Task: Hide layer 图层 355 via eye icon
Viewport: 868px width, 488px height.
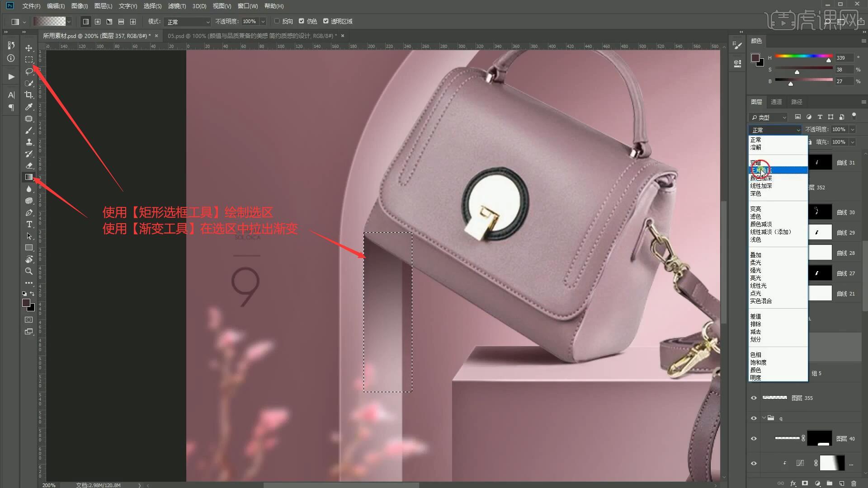Action: [x=754, y=398]
